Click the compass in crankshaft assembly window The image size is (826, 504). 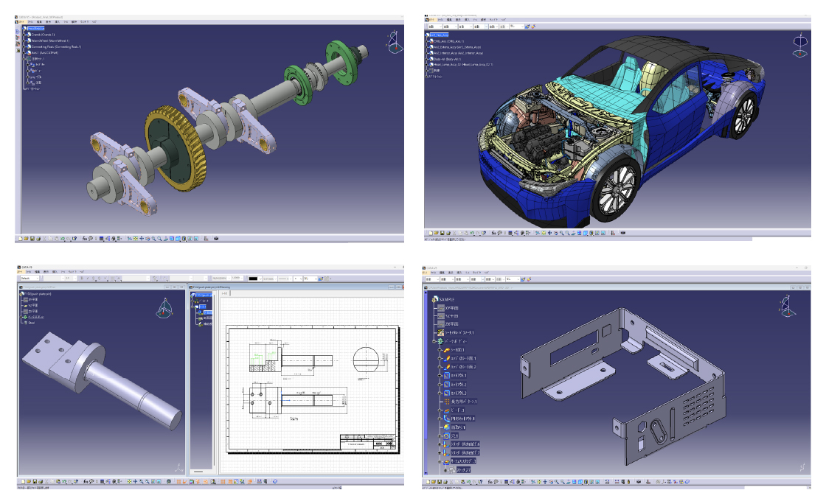point(395,42)
